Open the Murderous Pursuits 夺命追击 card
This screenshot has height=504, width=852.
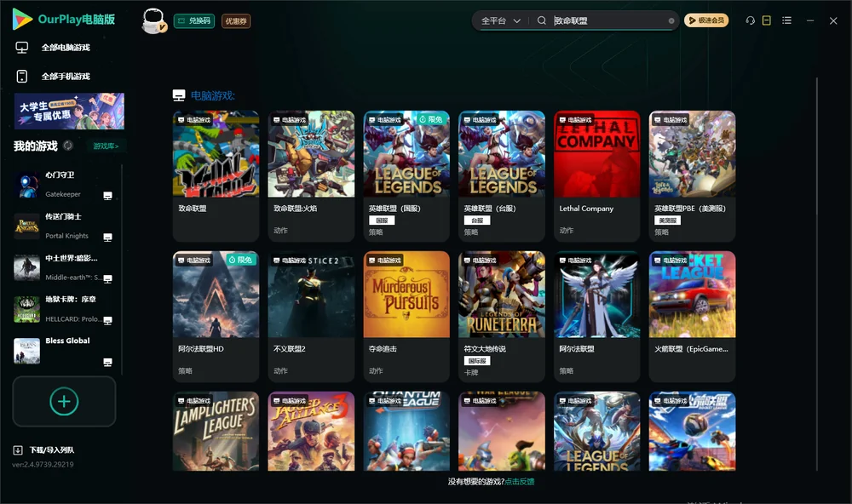(406, 317)
